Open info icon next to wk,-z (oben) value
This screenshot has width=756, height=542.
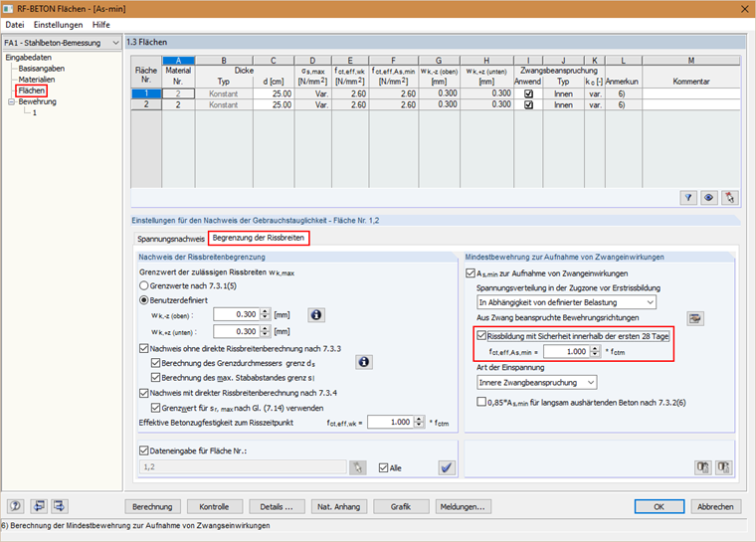[x=316, y=315]
